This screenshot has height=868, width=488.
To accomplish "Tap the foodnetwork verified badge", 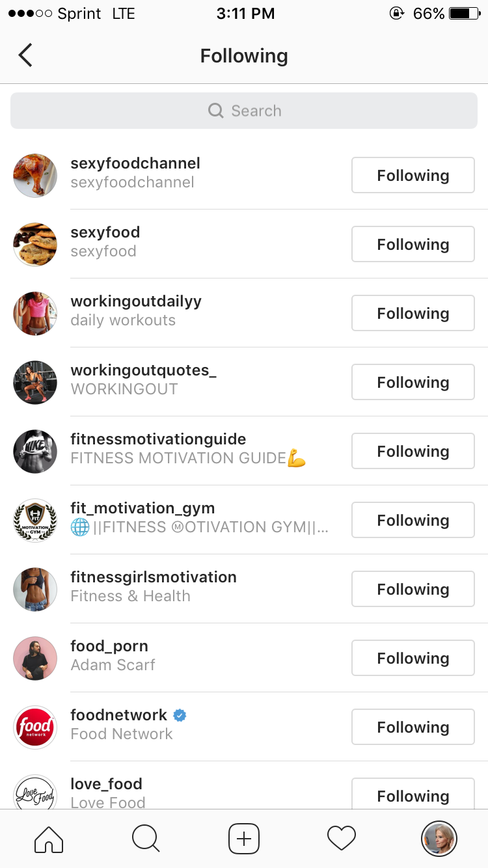I will pos(180,715).
